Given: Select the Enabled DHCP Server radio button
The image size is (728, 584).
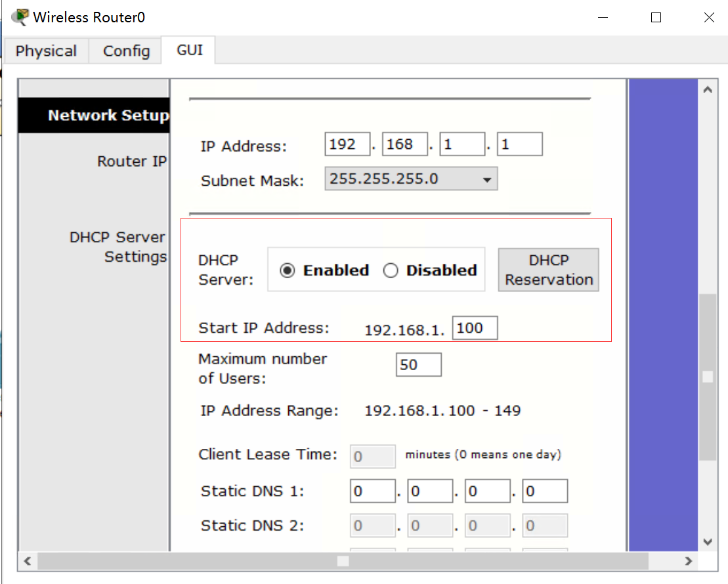Looking at the screenshot, I should point(288,270).
